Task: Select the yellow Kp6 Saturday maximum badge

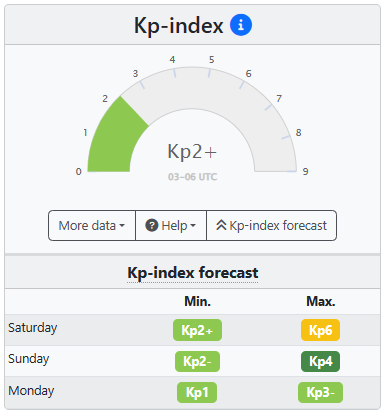Action: click(x=320, y=330)
